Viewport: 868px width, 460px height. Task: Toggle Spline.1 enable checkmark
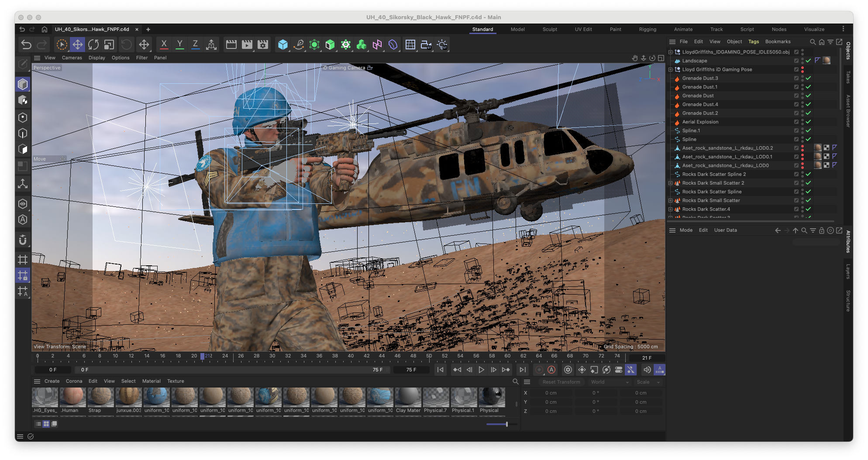pos(808,130)
